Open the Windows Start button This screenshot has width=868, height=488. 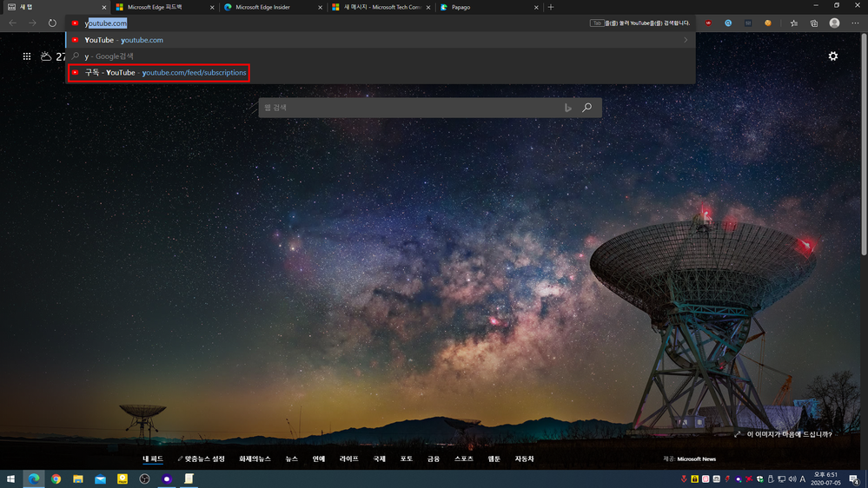coord(10,478)
